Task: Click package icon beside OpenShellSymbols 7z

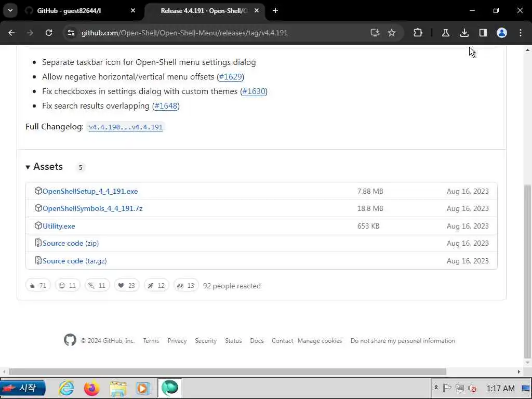Action: coord(38,208)
